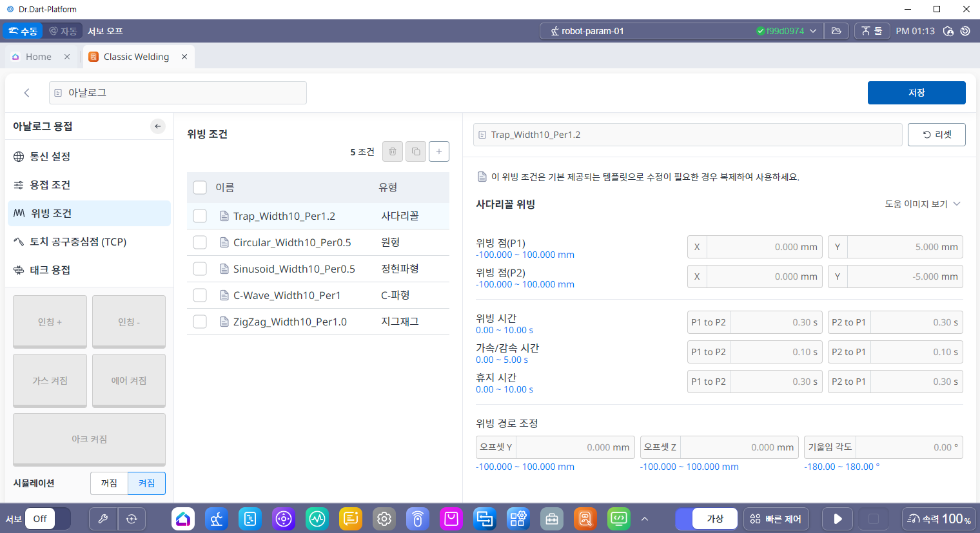980x533 pixels.
Task: Click the 속력 100% speed control
Action: pos(939,519)
